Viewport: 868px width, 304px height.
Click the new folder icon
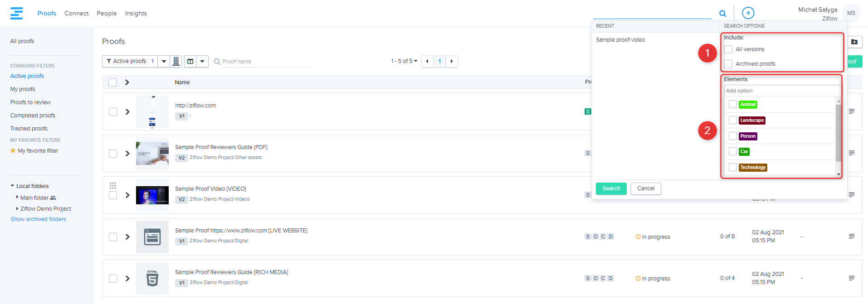pos(854,42)
